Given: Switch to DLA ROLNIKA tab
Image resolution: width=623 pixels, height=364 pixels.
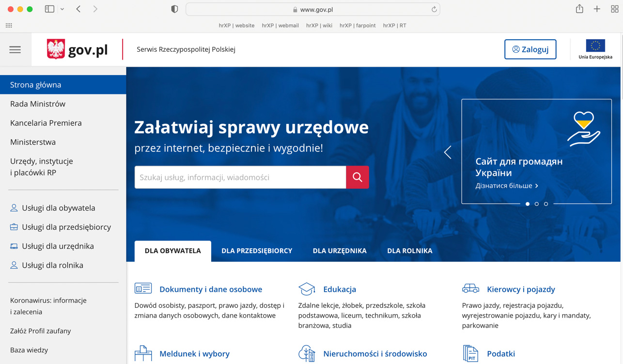Looking at the screenshot, I should (x=409, y=251).
